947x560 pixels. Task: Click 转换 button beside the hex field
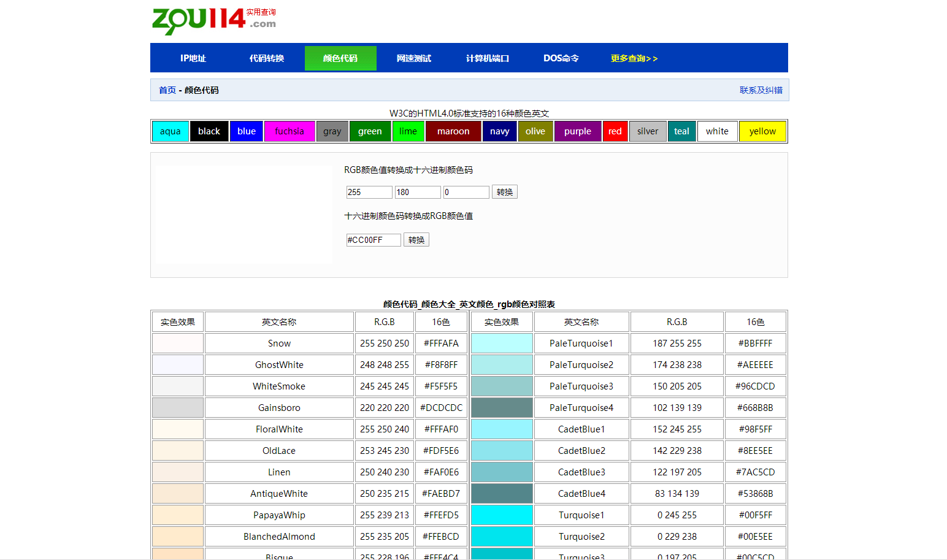point(416,240)
